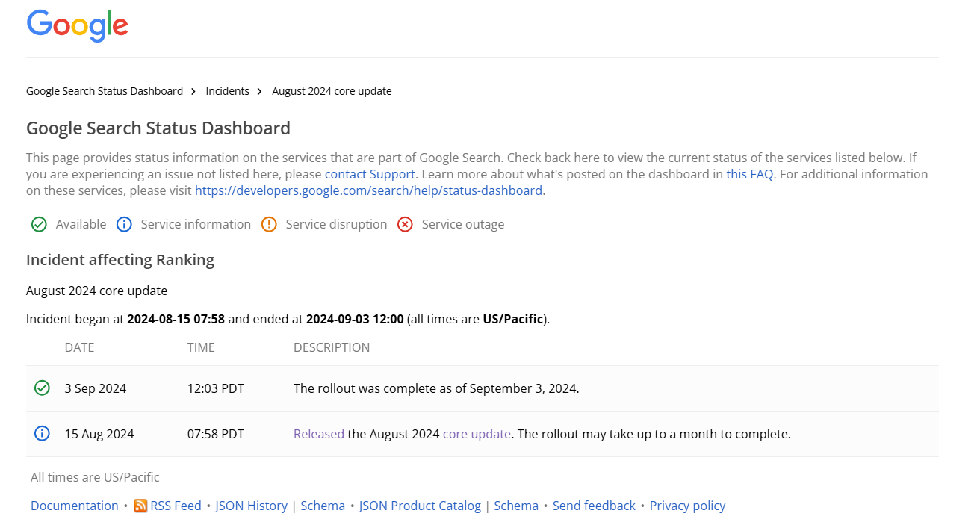Open the Documentation footer link
The image size is (980, 531).
tap(75, 506)
